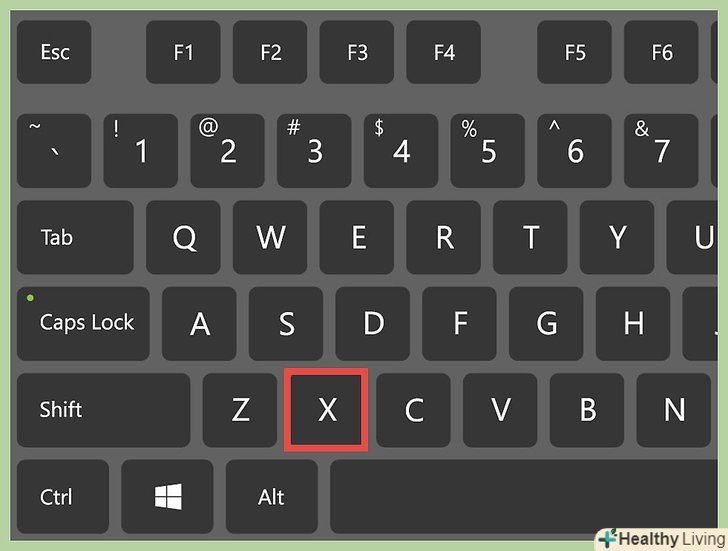Click the G key
The width and height of the screenshot is (728, 551).
coord(546,324)
